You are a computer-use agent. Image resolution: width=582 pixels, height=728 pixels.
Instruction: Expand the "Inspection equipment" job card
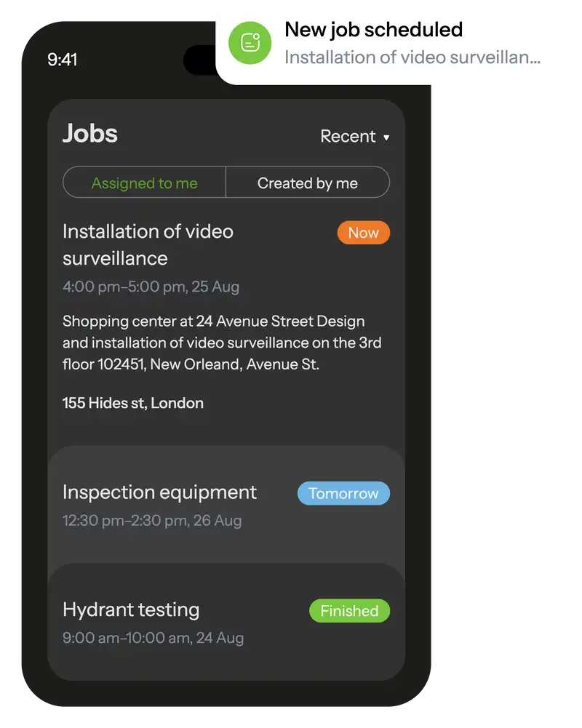159,492
